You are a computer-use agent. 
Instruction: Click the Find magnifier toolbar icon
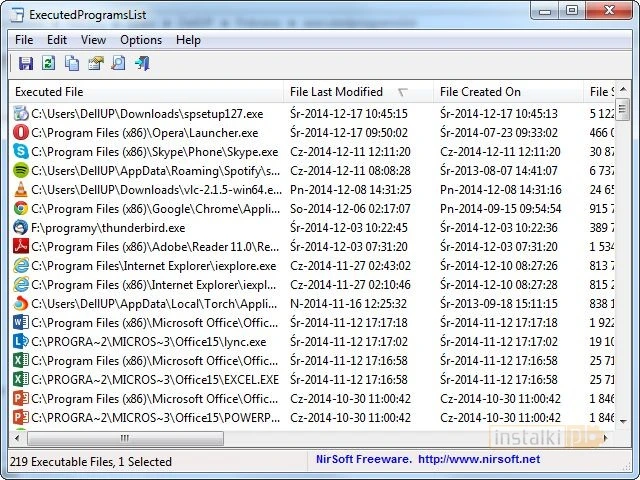point(118,64)
